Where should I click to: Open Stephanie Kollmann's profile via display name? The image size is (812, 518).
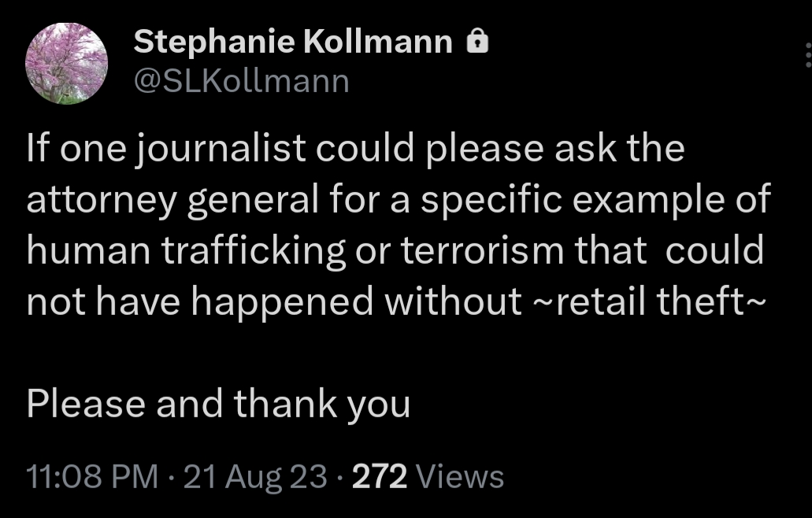pyautogui.click(x=293, y=43)
